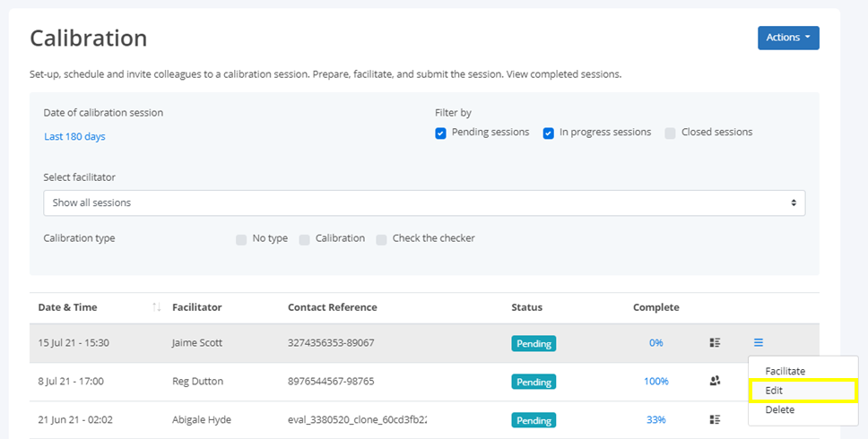
Task: Open the 100% complete link
Action: [x=656, y=382]
